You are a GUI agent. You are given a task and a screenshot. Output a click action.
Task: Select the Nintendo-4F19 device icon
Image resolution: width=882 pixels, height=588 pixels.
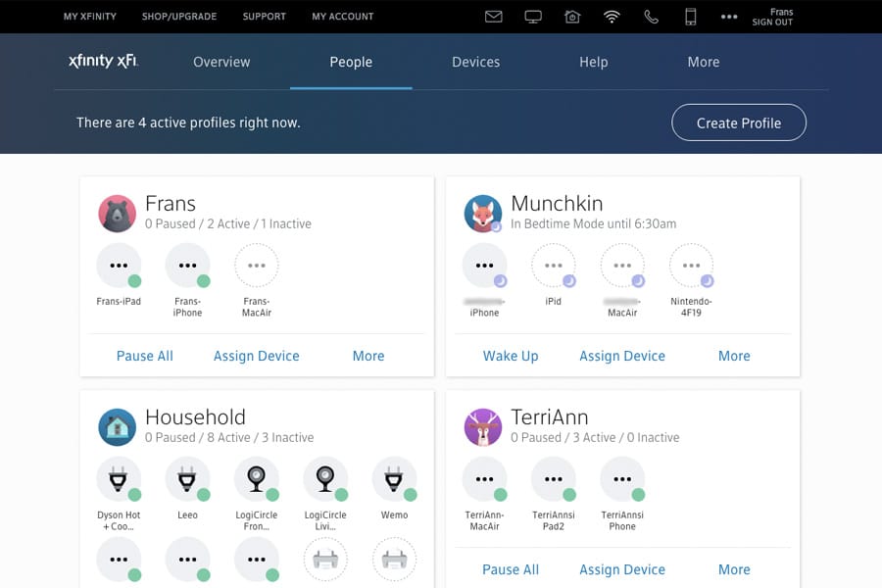coord(691,265)
